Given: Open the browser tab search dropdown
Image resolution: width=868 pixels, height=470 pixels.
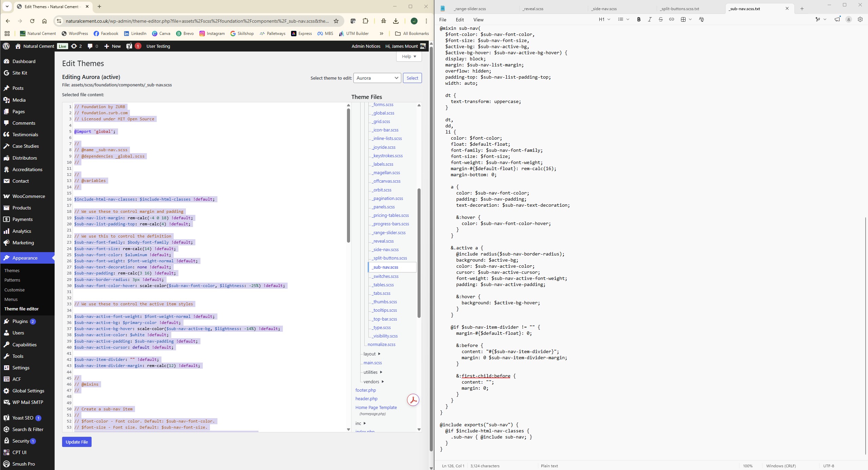Looking at the screenshot, I should pyautogui.click(x=7, y=6).
